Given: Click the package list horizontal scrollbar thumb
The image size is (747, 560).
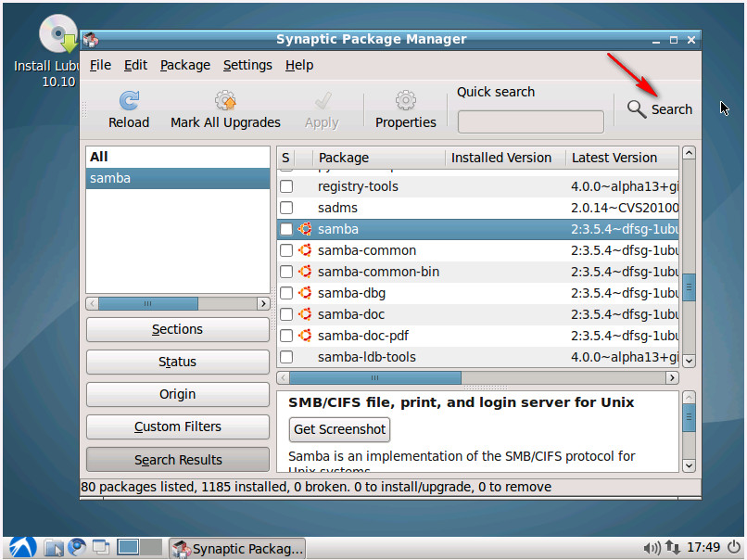Looking at the screenshot, I should tap(375, 378).
